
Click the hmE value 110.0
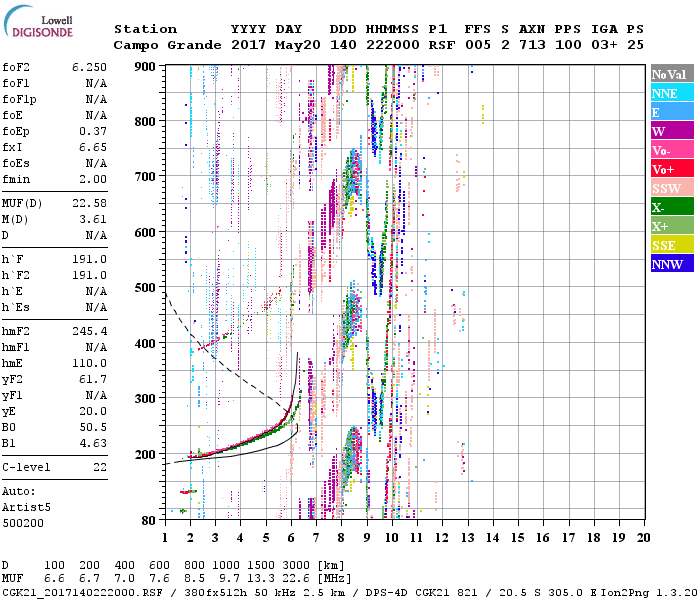89,363
